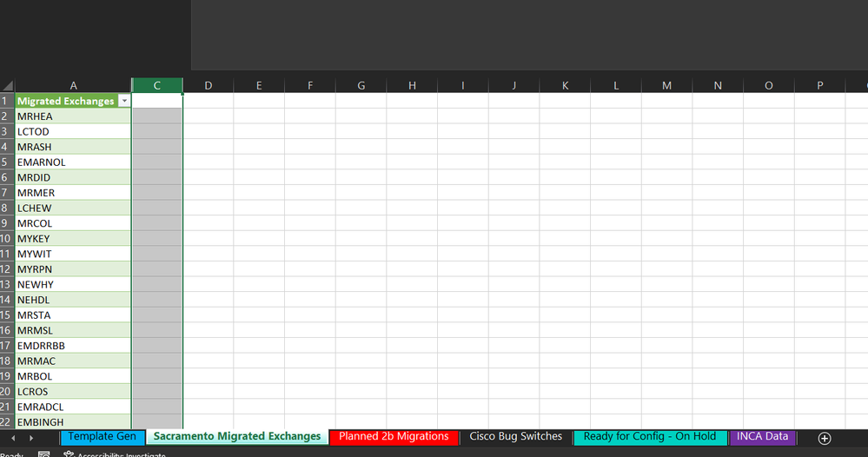Click the macro recording icon in status bar

43,454
